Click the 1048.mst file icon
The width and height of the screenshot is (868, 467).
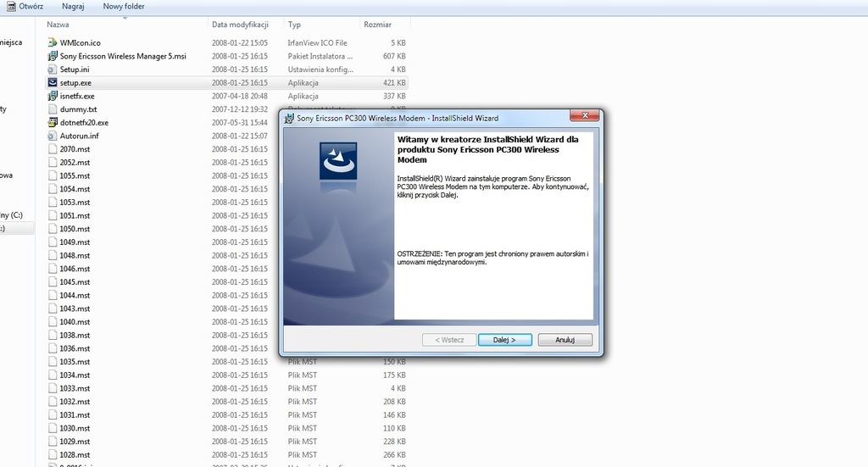(52, 255)
